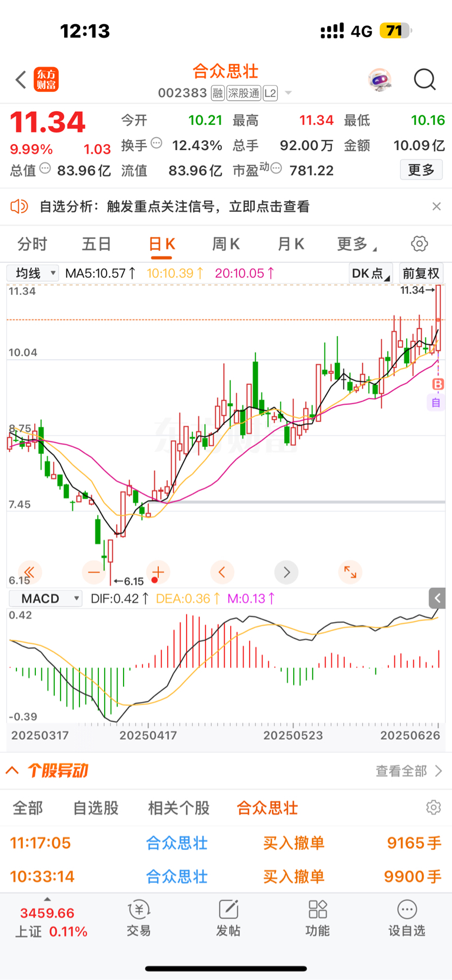Image resolution: width=452 pixels, height=980 pixels.
Task: Toggle the DK点 indicator button
Action: tap(371, 273)
